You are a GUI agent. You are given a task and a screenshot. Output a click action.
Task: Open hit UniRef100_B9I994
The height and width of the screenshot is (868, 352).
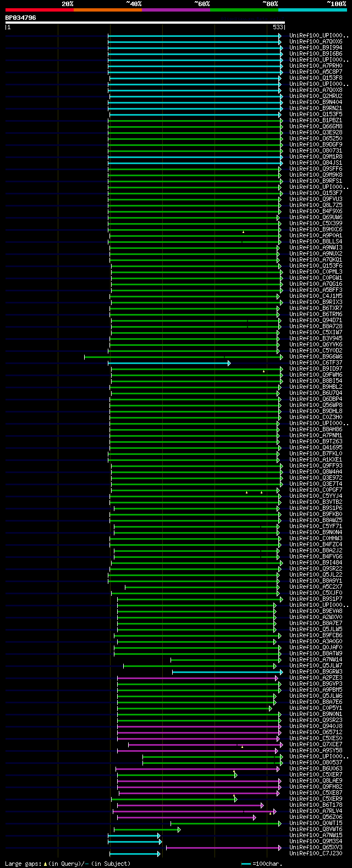tap(316, 48)
